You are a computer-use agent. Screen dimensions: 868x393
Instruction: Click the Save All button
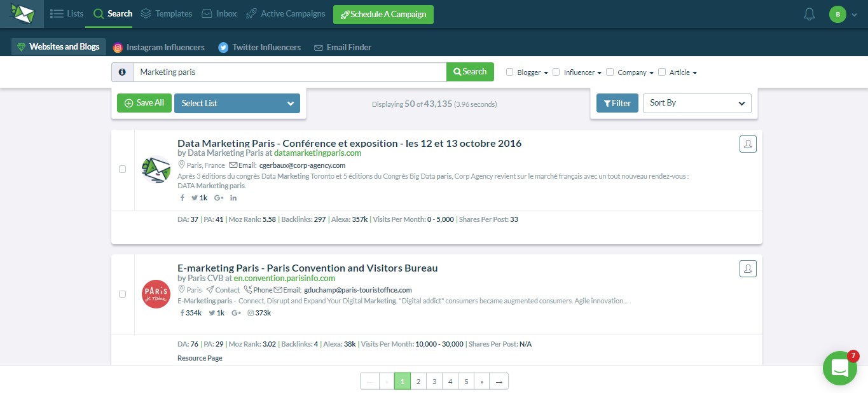click(144, 103)
